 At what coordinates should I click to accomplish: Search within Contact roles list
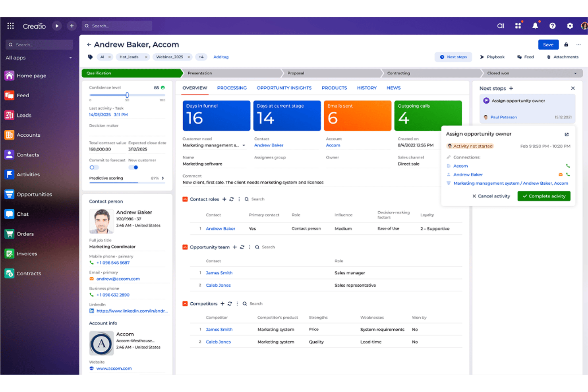tap(254, 199)
